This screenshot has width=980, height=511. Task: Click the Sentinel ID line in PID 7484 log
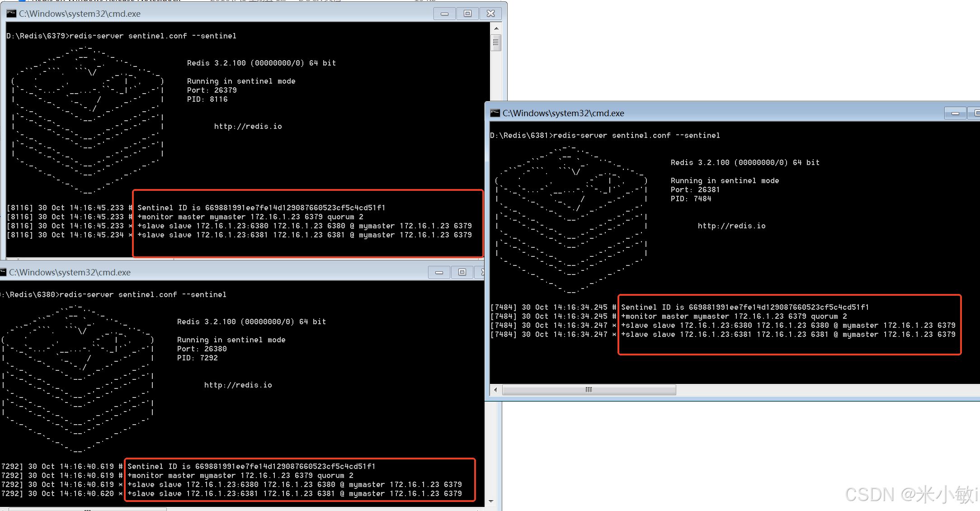(745, 307)
